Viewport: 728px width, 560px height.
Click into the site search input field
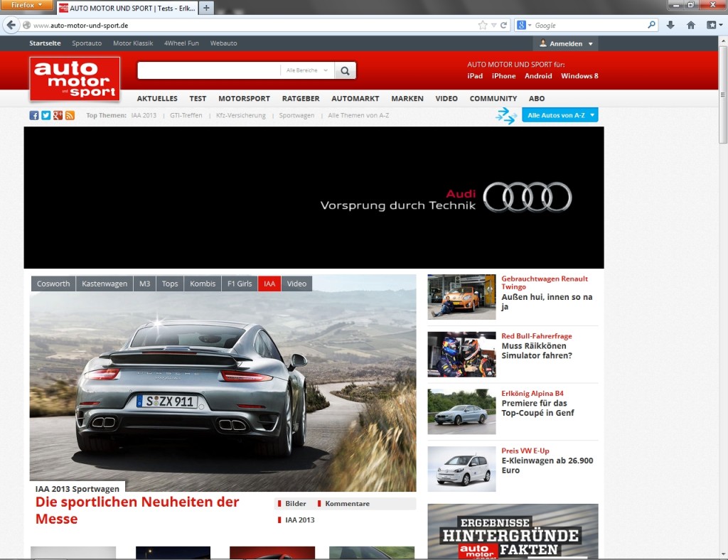click(209, 70)
